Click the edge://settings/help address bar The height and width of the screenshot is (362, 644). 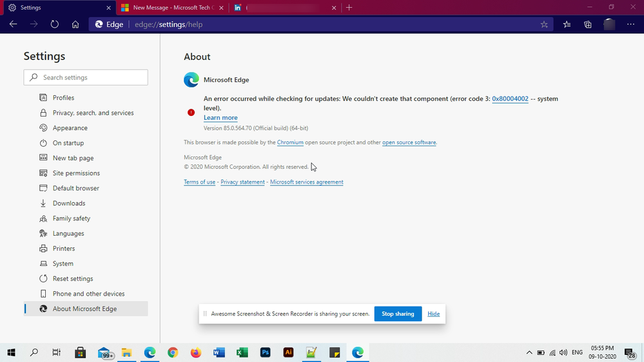pyautogui.click(x=320, y=24)
